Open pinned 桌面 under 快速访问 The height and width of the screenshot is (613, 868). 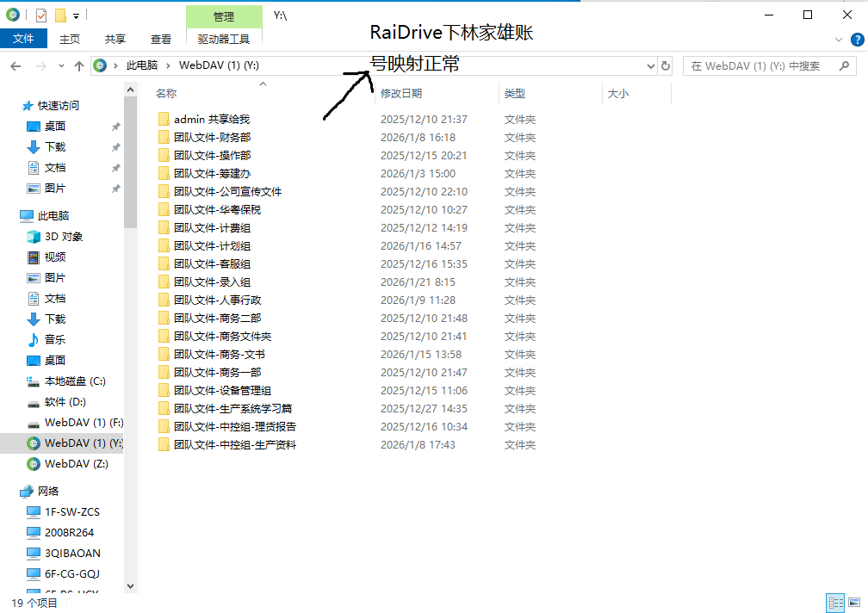[55, 127]
